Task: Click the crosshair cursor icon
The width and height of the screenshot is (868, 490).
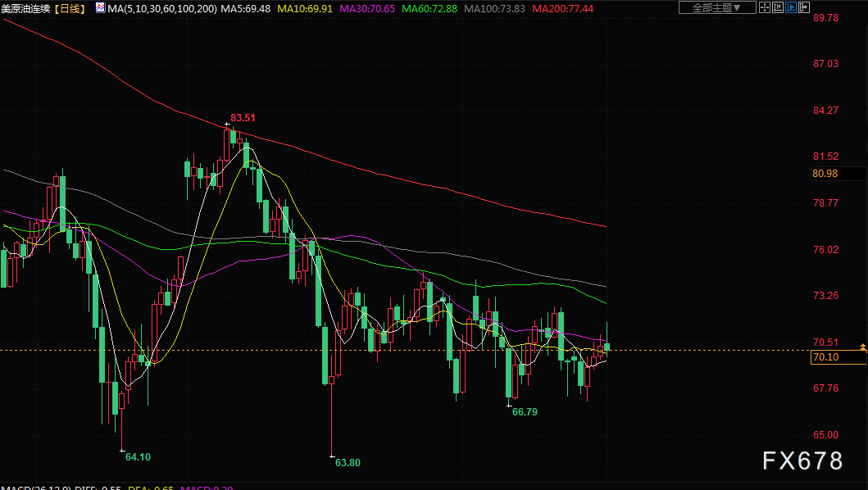Action: coord(765,7)
